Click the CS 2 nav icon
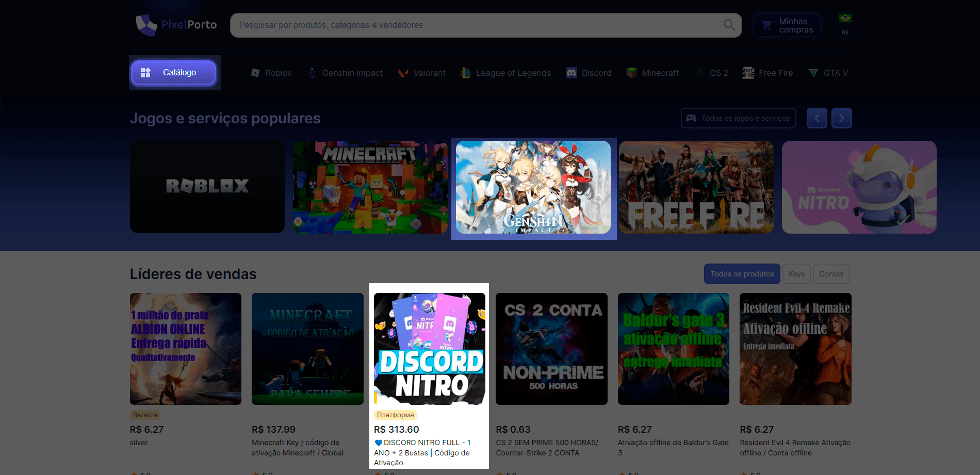Screen dimensions: 980x475 pyautogui.click(x=699, y=73)
